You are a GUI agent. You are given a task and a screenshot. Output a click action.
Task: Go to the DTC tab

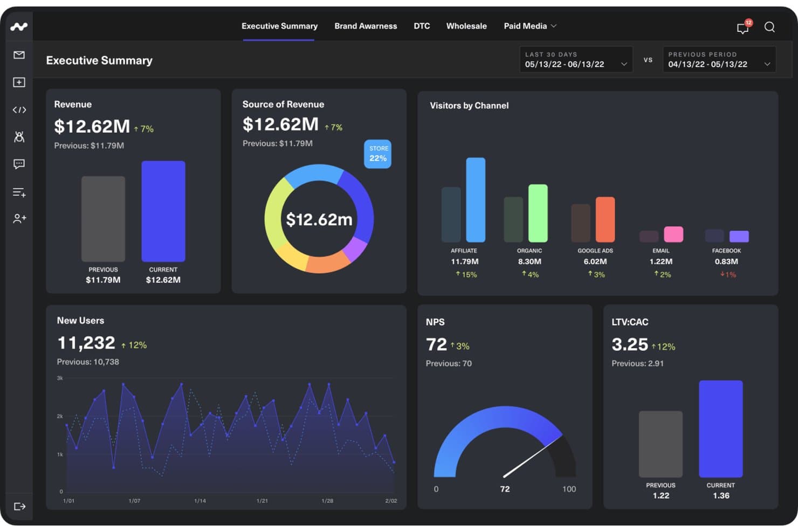(x=422, y=26)
